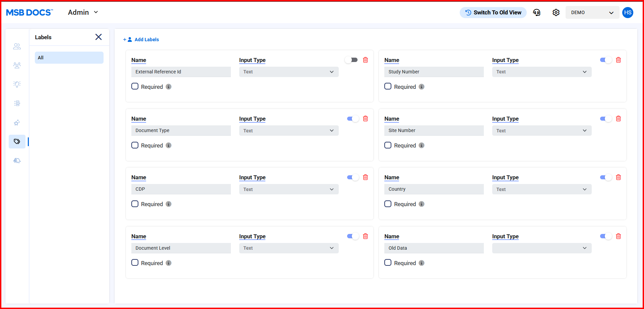Screen dimensions: 644x309
Task: Delete the External Reference Id label
Action: coord(366,60)
